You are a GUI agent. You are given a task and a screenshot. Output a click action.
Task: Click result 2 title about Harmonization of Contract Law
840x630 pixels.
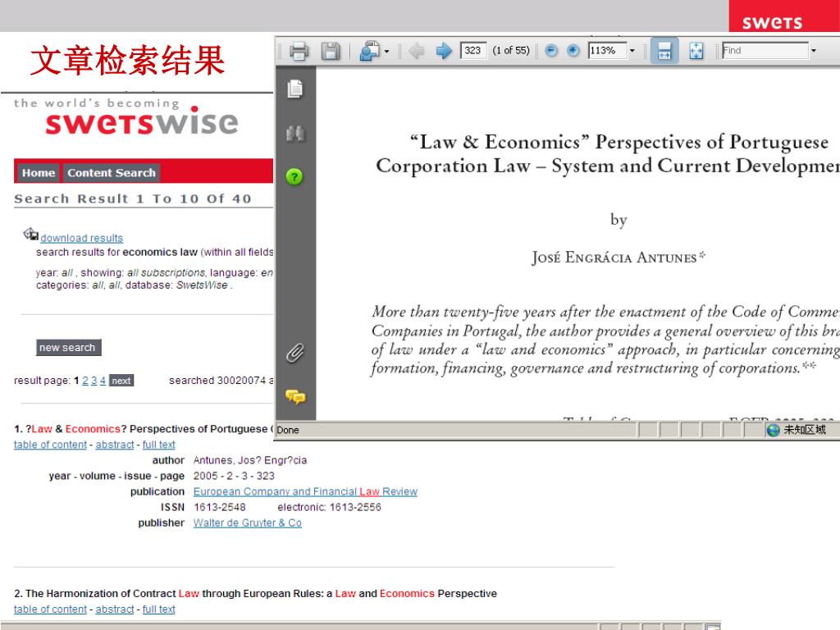pyautogui.click(x=256, y=594)
